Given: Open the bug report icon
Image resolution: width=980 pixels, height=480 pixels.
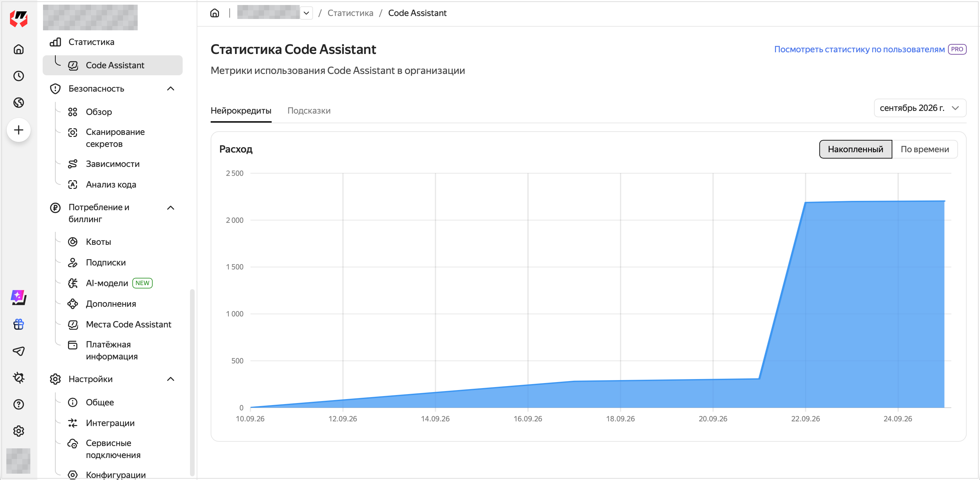Looking at the screenshot, I should pos(19,377).
